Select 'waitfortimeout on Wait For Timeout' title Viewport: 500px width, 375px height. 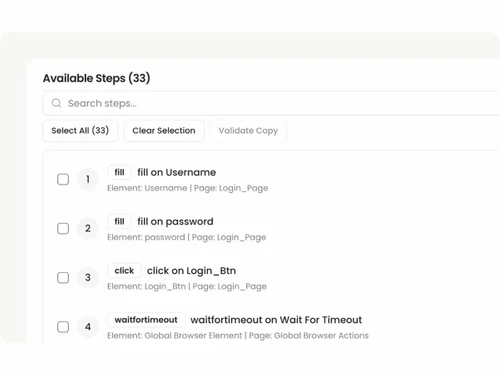pos(276,320)
